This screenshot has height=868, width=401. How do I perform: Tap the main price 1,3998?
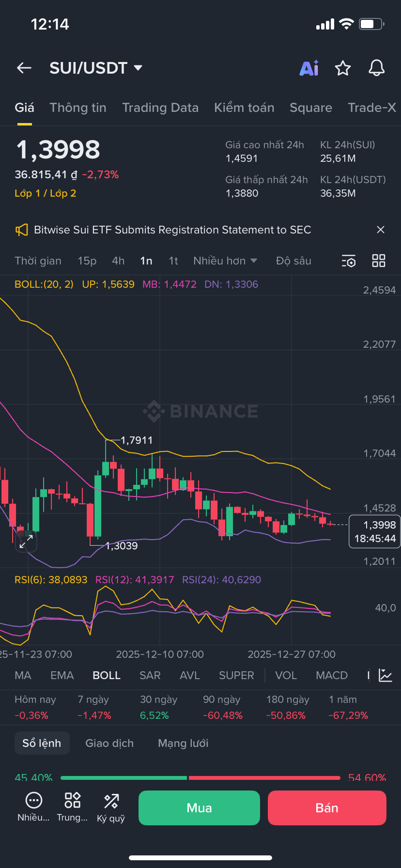click(58, 150)
